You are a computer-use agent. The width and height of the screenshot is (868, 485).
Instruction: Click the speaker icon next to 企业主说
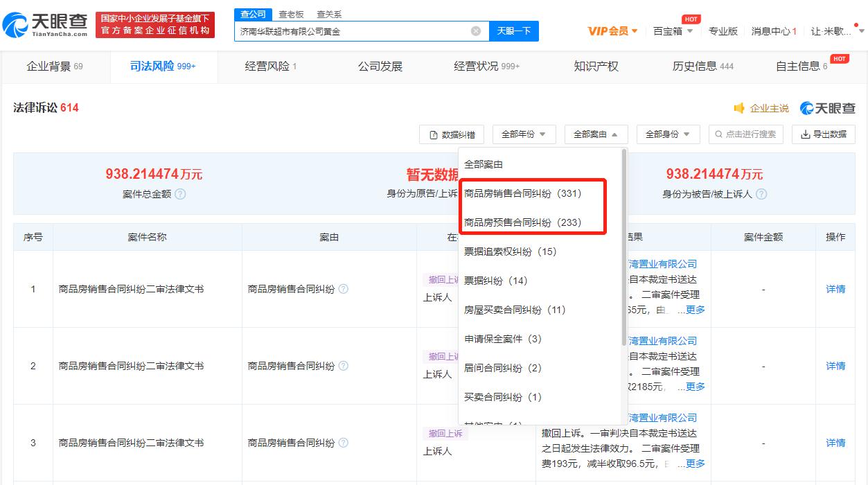[739, 108]
